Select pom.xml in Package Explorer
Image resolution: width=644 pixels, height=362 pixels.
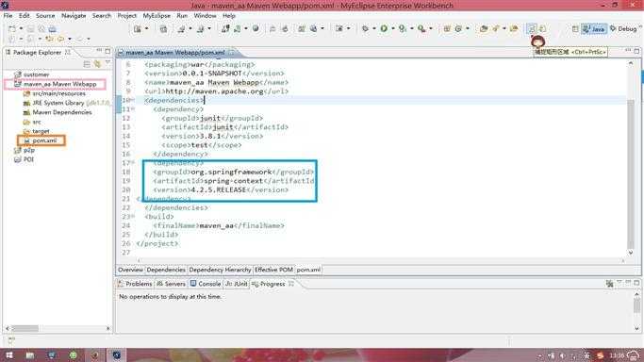[x=41, y=140]
